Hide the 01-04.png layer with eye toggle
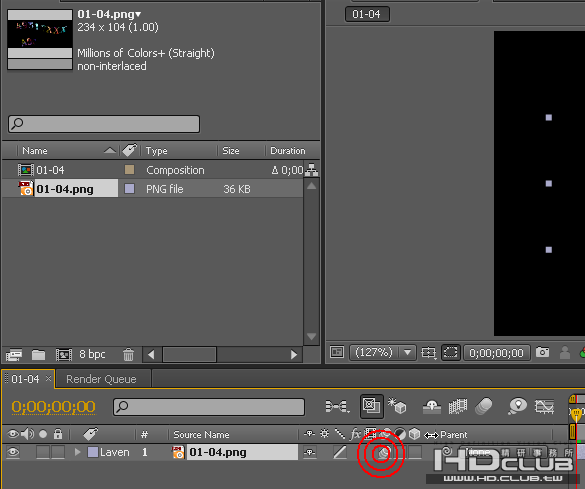Screen dimensions: 585x489 (13, 452)
